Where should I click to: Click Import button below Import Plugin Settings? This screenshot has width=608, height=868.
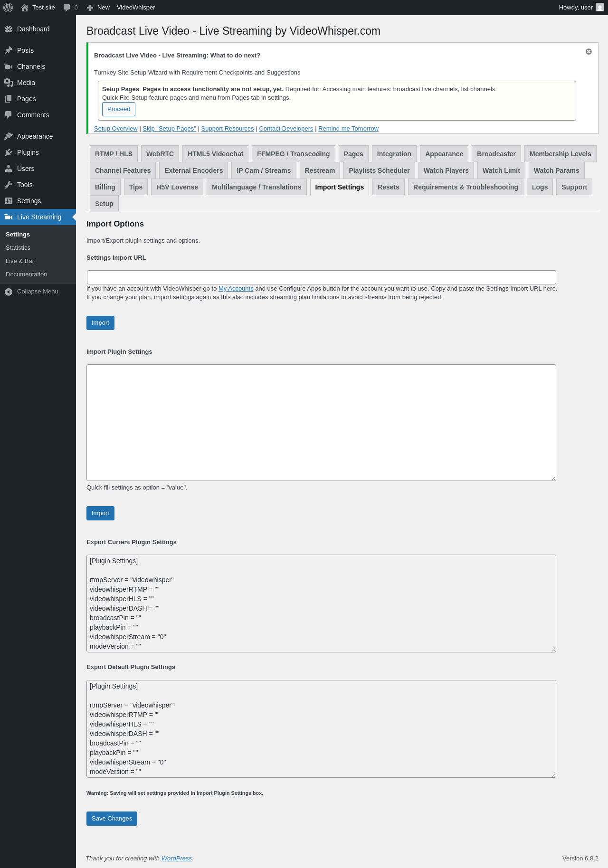[100, 513]
